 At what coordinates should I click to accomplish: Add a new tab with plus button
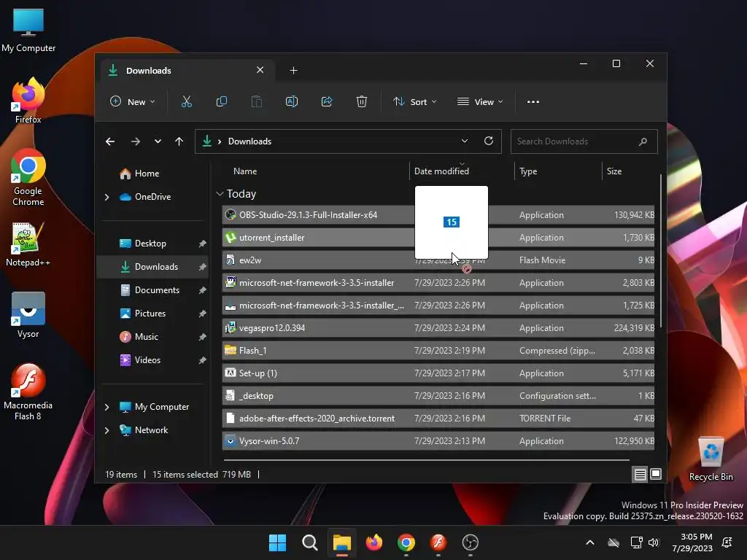click(293, 71)
